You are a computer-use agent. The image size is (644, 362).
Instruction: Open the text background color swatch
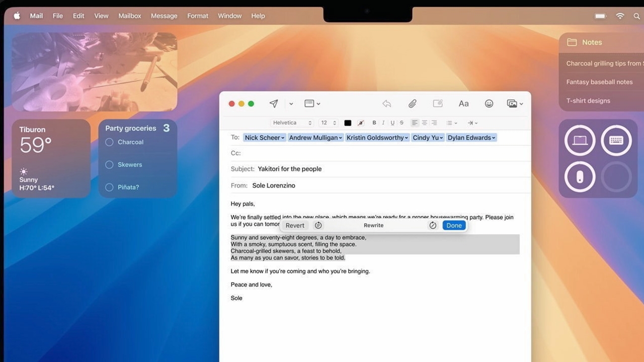(x=361, y=123)
